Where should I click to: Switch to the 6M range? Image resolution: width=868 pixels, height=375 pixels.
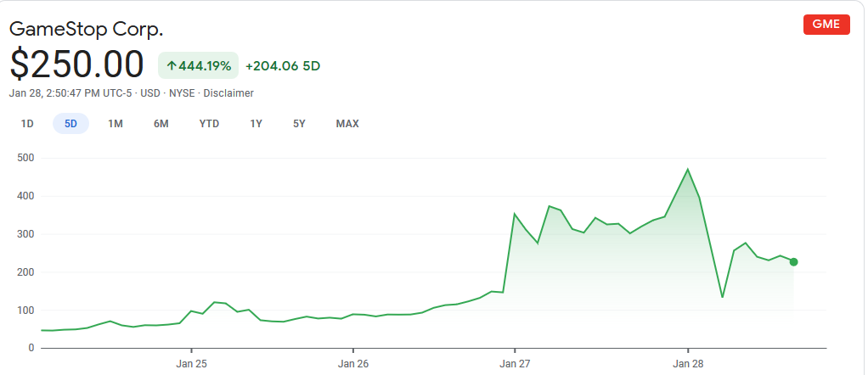(161, 124)
